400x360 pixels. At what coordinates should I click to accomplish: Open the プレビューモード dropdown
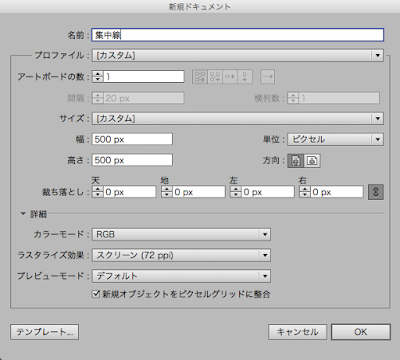tap(181, 276)
